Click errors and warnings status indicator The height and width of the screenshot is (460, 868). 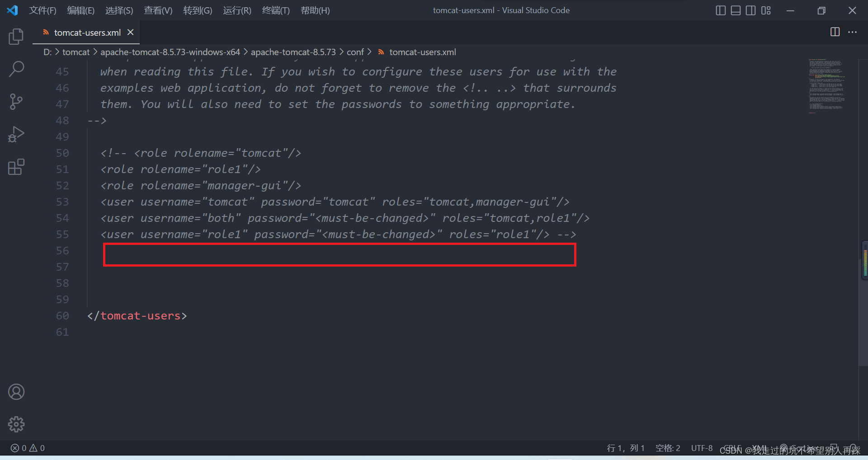(28, 448)
